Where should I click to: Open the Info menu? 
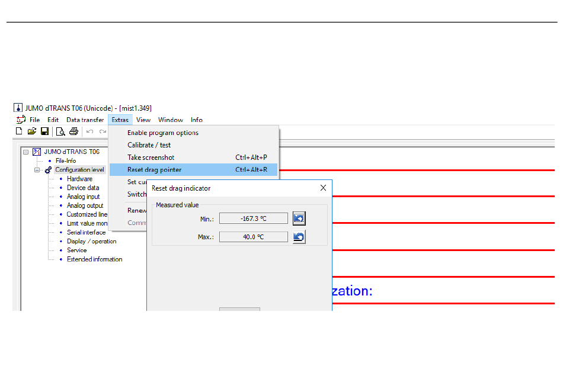click(x=196, y=120)
